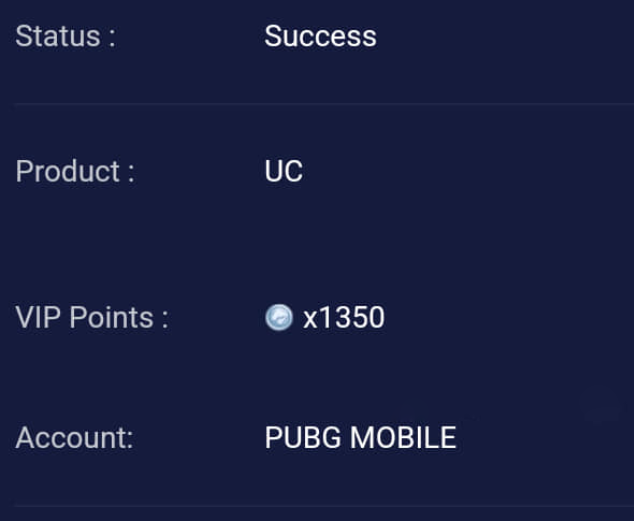
Task: Click the divider line below Status row
Action: pos(323,104)
